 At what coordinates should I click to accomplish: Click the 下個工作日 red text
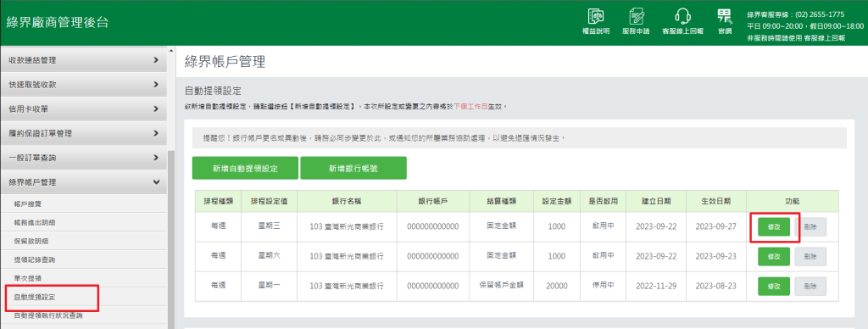point(470,106)
